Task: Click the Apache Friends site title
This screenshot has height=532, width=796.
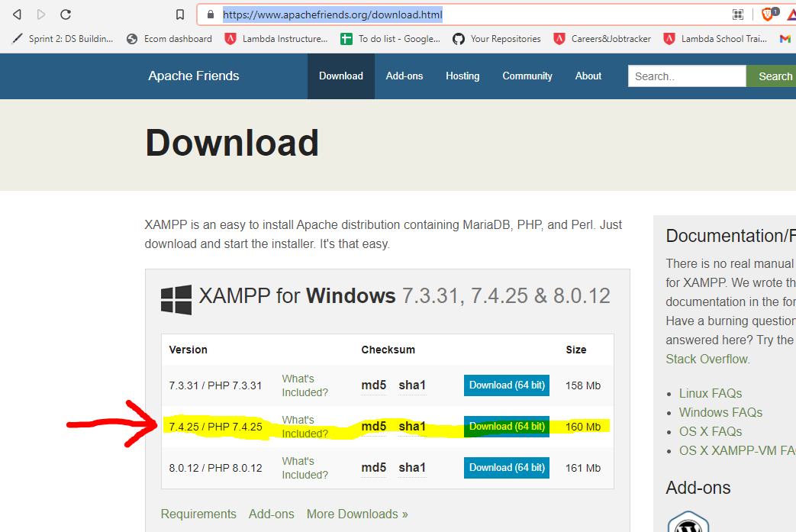Action: coord(193,76)
